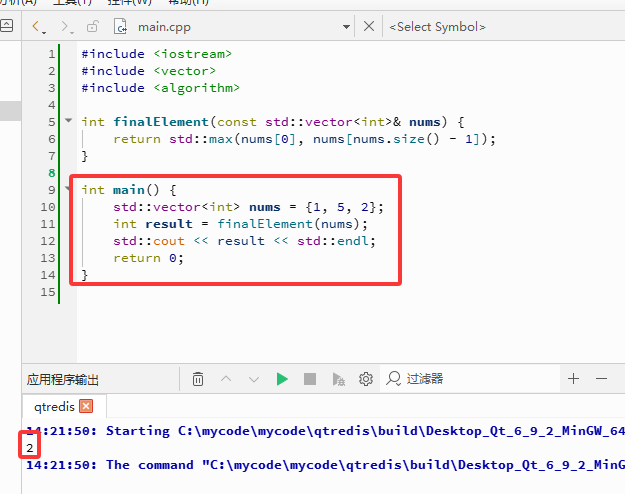
Task: Click 'std::cout' on line 12
Action: tap(149, 241)
